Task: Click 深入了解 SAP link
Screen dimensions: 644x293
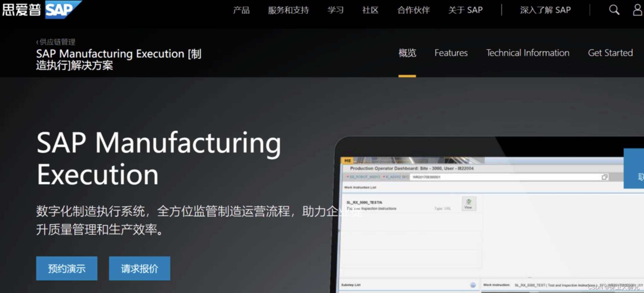Action: click(x=545, y=10)
